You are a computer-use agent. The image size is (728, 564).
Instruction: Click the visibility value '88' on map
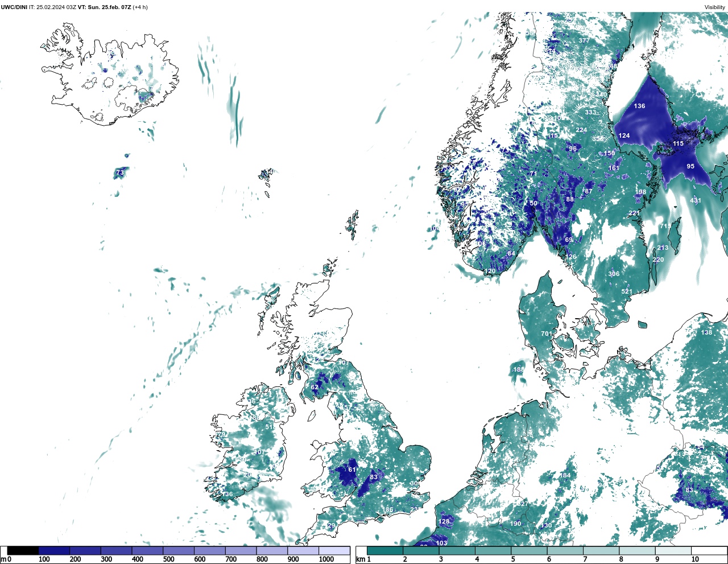[x=570, y=200]
